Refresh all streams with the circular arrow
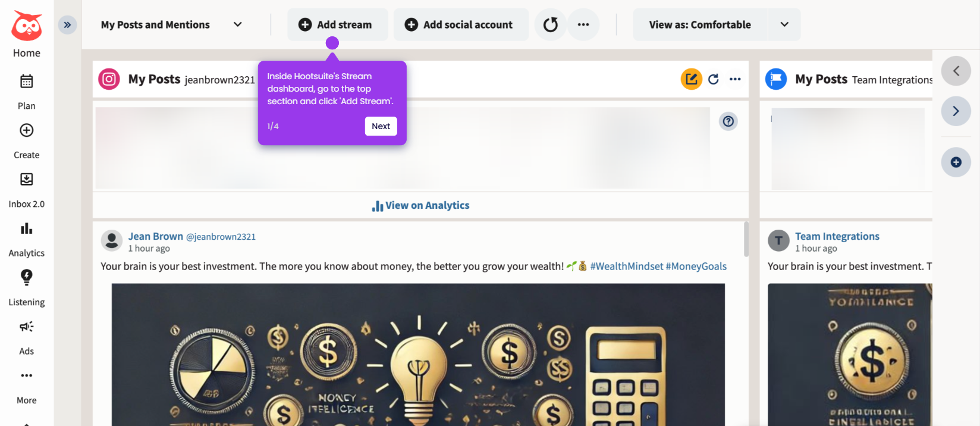This screenshot has width=980, height=426. point(551,24)
